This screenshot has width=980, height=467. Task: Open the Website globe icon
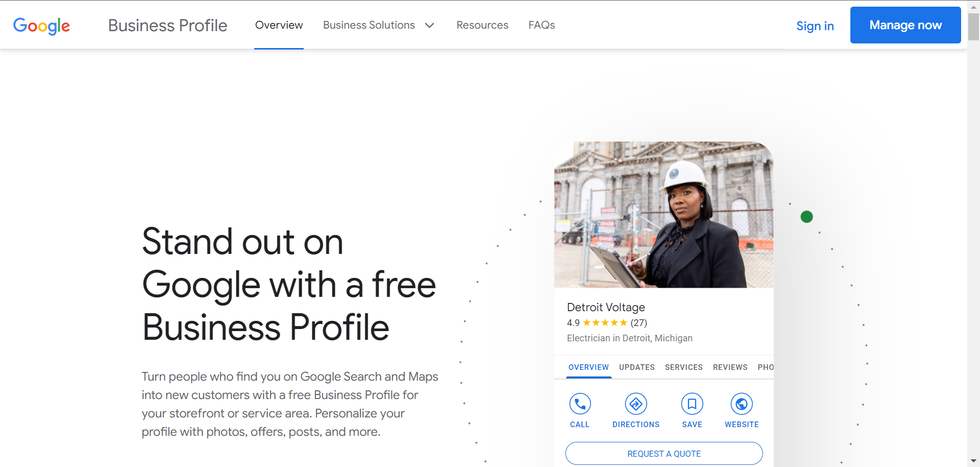click(x=741, y=404)
